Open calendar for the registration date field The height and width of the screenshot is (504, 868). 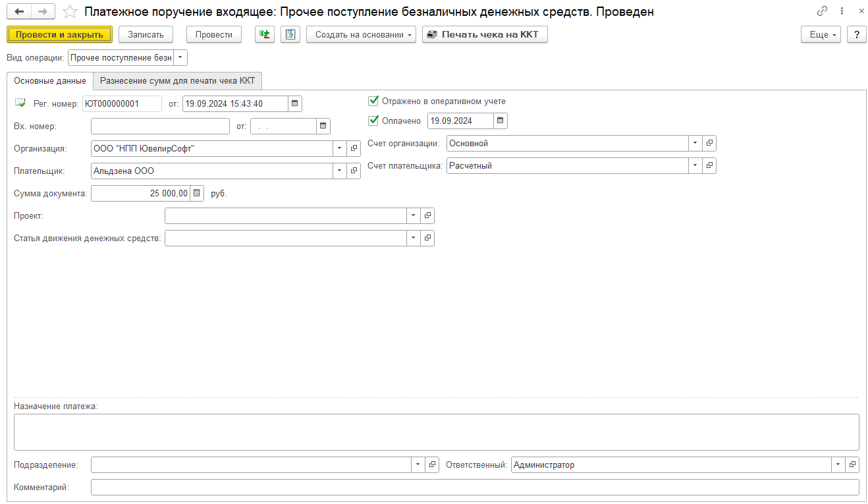(295, 103)
